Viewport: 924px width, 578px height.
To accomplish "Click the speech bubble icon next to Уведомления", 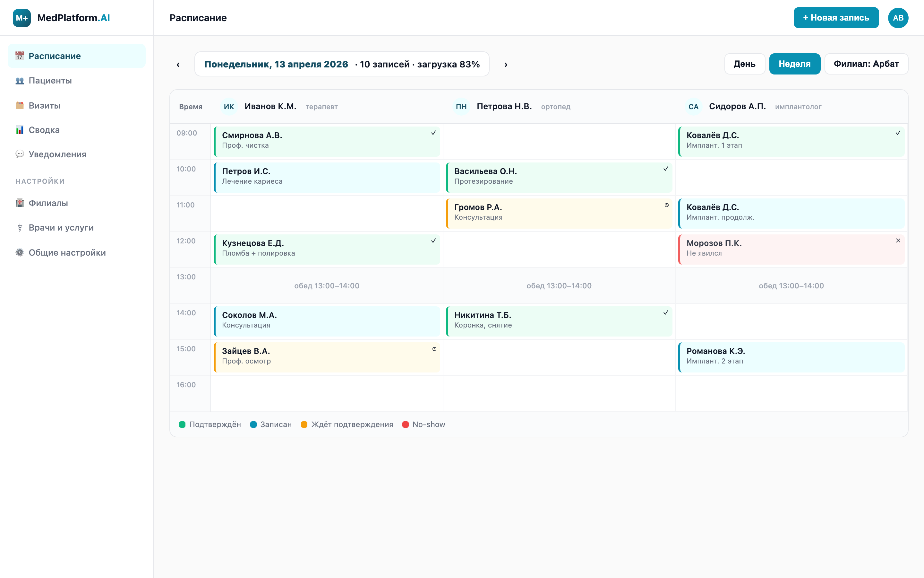I will coord(20,154).
